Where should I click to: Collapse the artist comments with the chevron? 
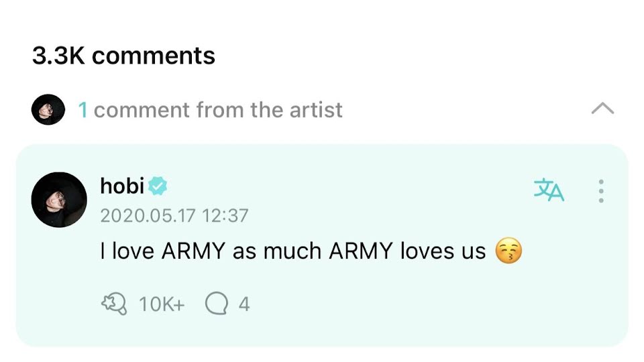[x=602, y=109]
